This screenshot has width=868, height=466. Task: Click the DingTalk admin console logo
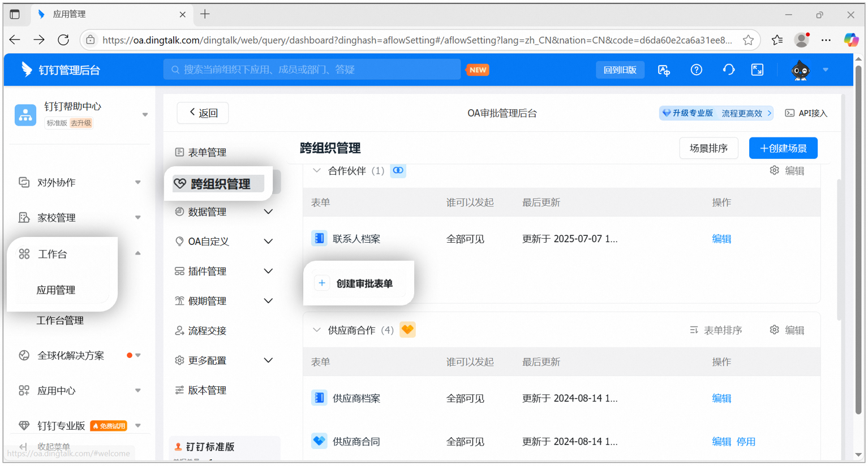(61, 70)
